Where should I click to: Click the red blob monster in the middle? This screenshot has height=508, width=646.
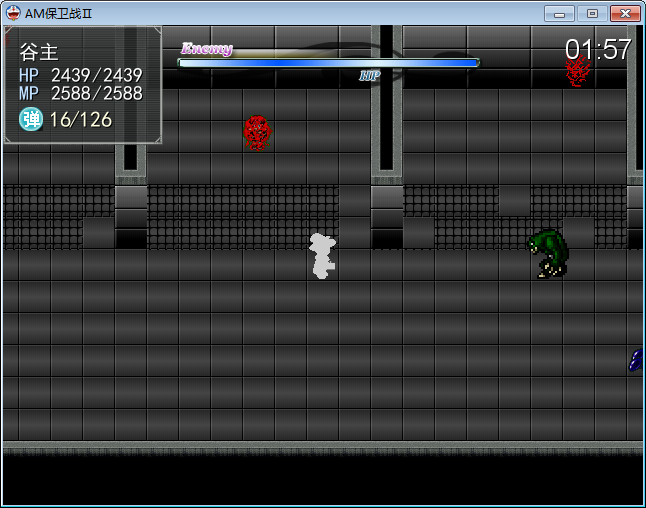(257, 133)
